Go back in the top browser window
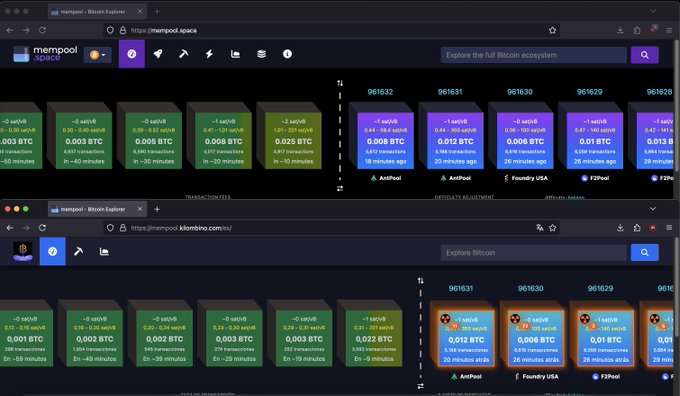This screenshot has height=396, width=680. coord(10,30)
